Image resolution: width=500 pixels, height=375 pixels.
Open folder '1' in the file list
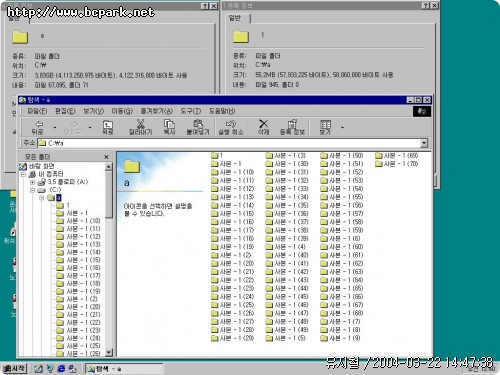click(x=217, y=155)
